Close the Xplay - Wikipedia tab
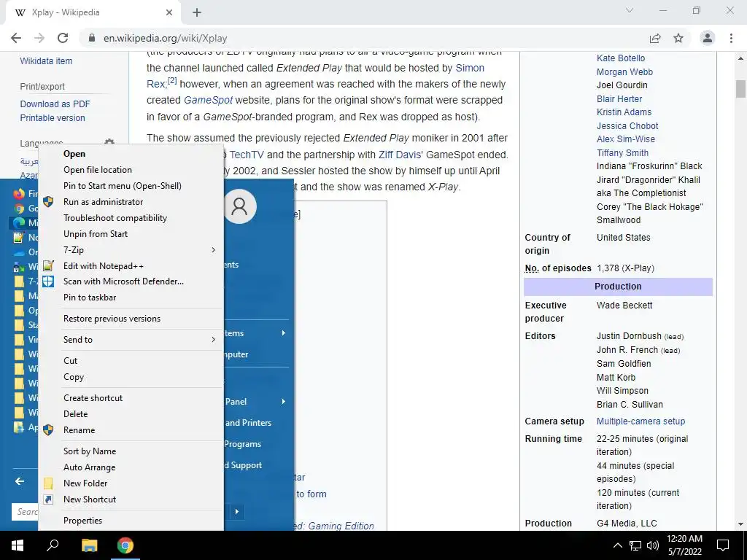 tap(169, 12)
